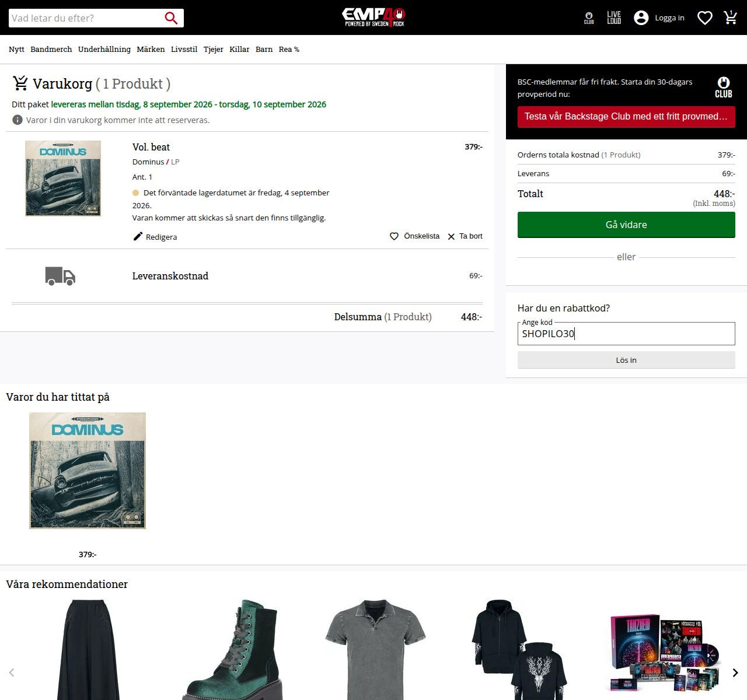Image resolution: width=747 pixels, height=700 pixels.
Task: Click the delivery truck icon
Action: point(60,276)
